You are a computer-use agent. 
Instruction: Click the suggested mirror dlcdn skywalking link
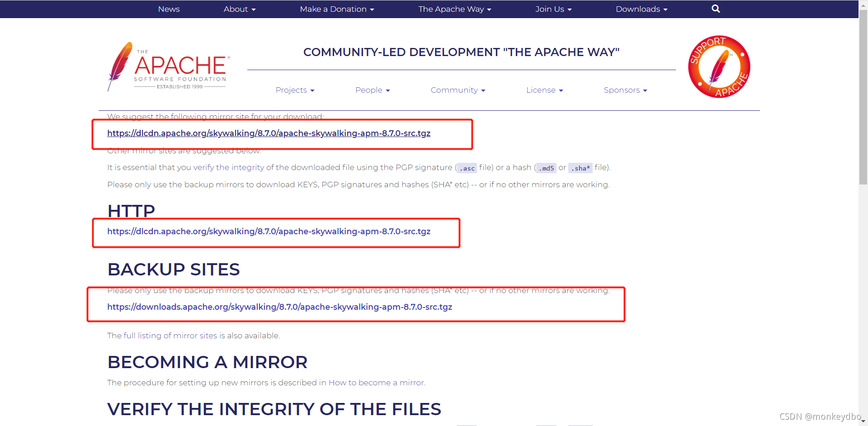click(x=269, y=133)
